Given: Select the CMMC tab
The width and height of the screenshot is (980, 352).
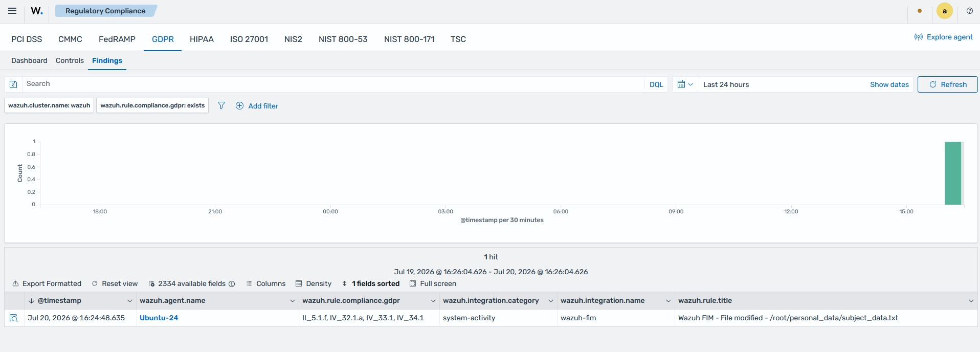Looking at the screenshot, I should (70, 39).
